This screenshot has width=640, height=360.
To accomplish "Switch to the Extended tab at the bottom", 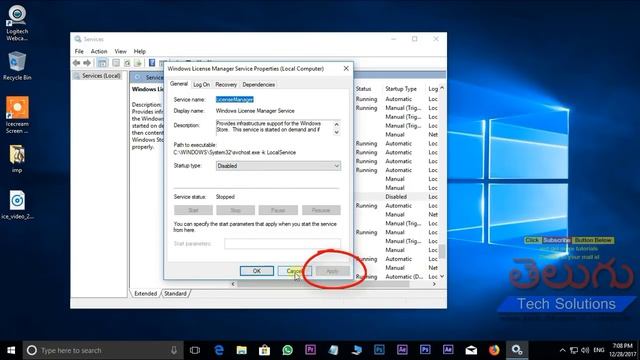I will 145,293.
